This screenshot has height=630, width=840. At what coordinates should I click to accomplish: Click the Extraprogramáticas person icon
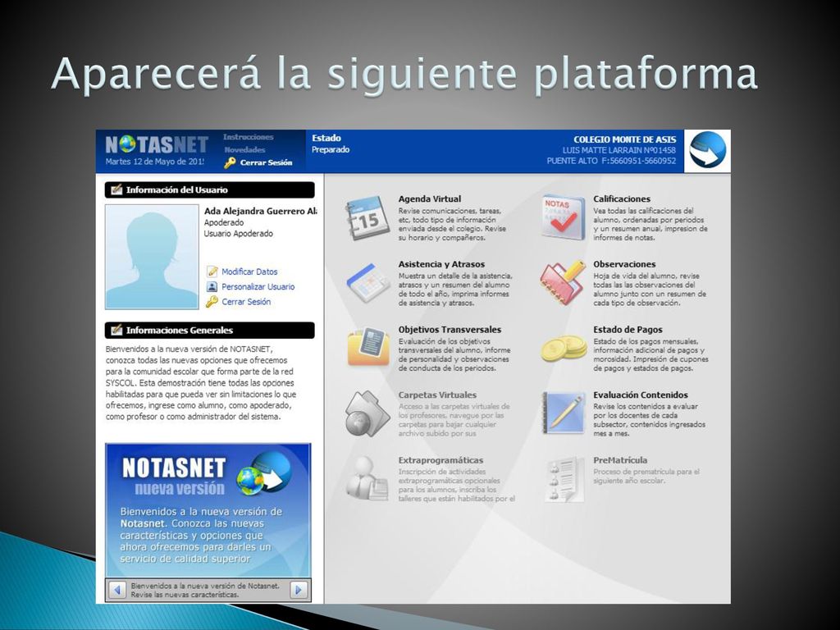coord(367,478)
